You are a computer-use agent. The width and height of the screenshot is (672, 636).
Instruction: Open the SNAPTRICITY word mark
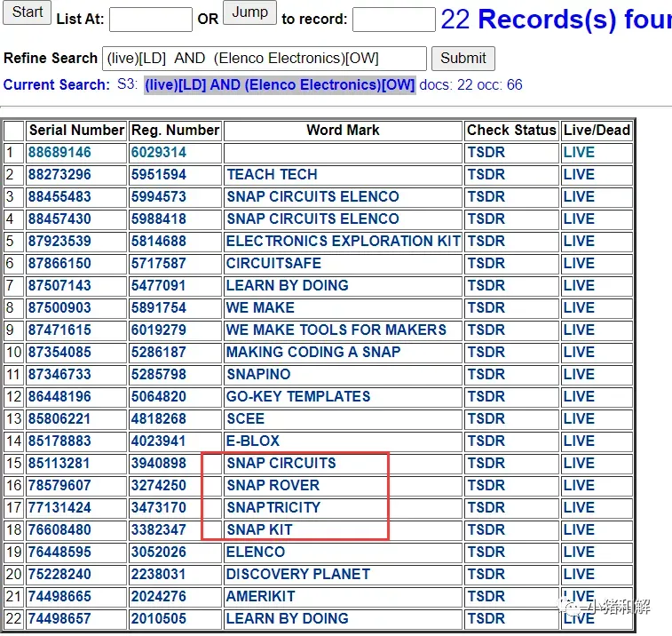pyautogui.click(x=273, y=508)
